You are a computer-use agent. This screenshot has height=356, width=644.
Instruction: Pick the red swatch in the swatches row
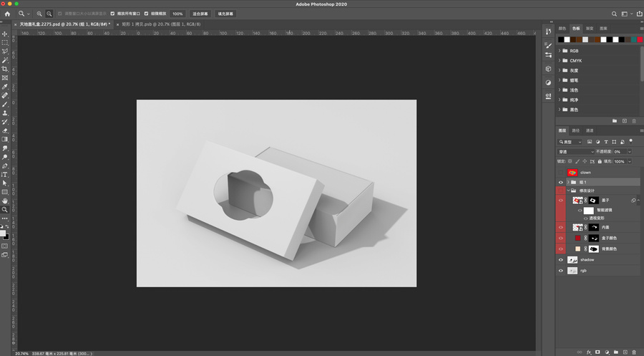[640, 39]
